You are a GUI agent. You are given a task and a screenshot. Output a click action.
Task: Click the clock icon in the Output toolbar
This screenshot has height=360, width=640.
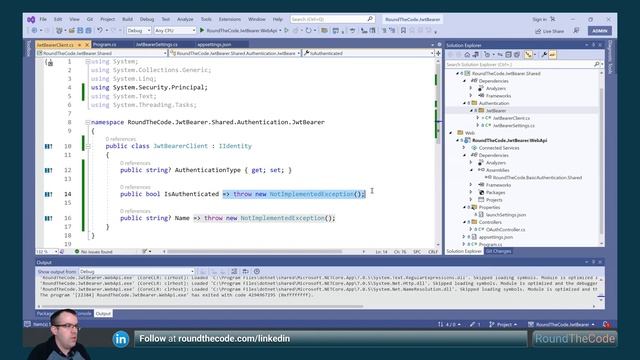pyautogui.click(x=257, y=271)
